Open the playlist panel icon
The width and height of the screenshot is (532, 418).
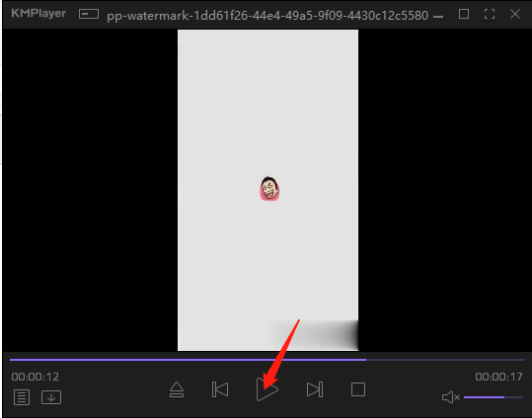[x=22, y=397]
